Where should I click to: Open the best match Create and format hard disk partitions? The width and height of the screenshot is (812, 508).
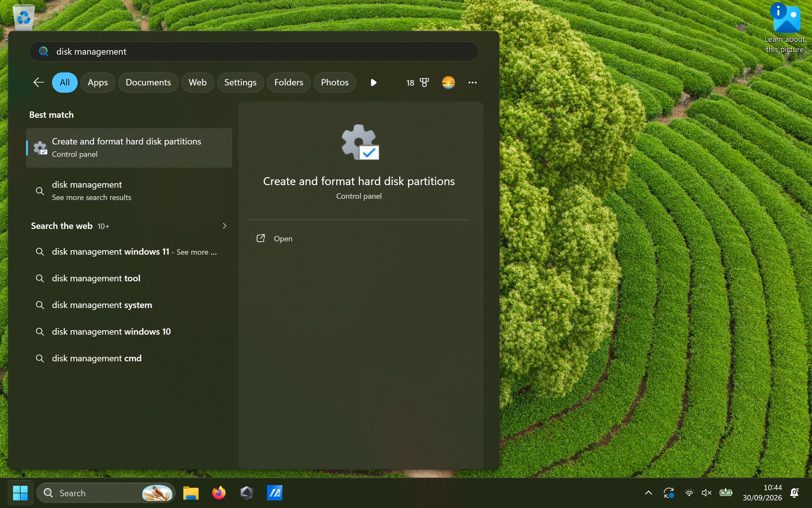coord(129,148)
